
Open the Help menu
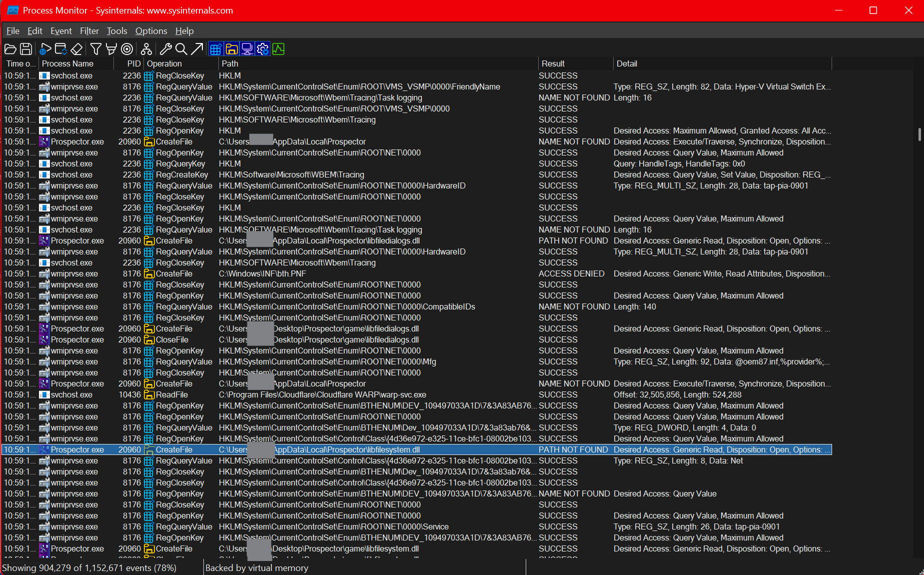184,31
